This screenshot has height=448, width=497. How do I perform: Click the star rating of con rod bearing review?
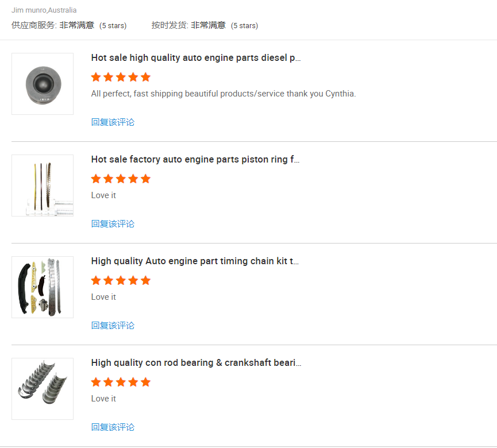(x=121, y=382)
